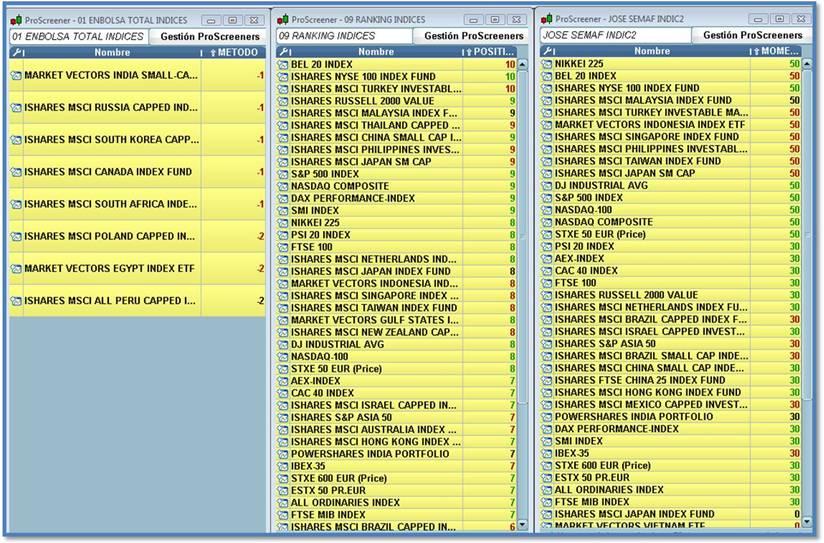The image size is (824, 543).
Task: Select MARKET VECTORS INDONESIA INDEX ETF in JOSE SEMAF window
Action: point(671,125)
